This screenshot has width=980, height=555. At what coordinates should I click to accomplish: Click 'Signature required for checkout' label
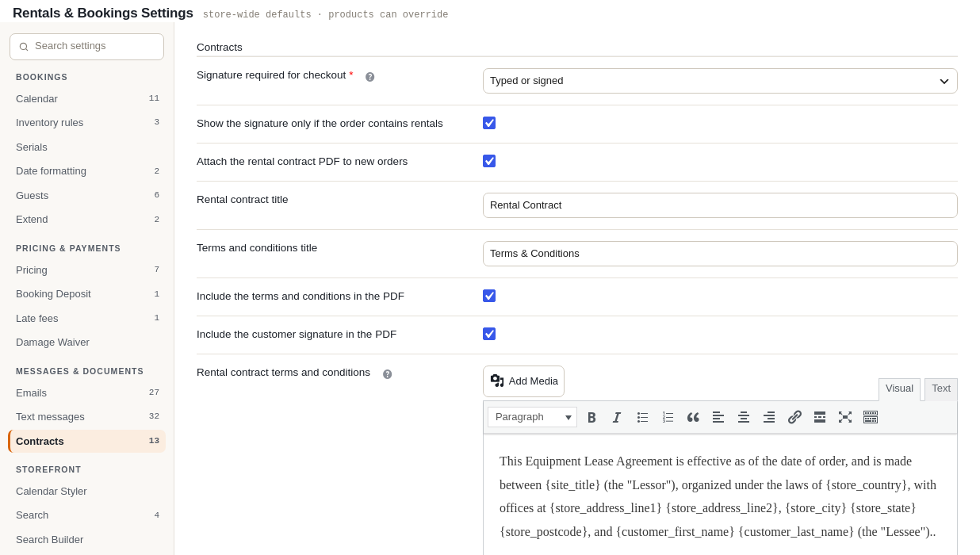[x=271, y=75]
